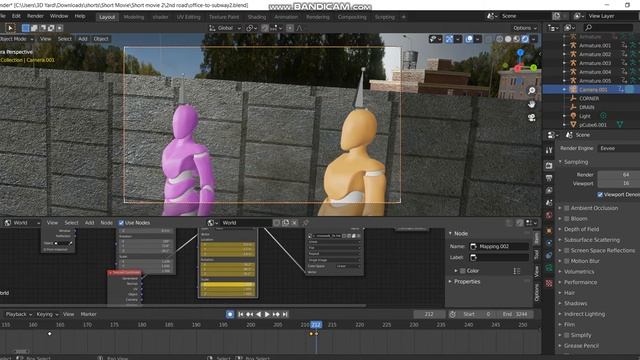Screen dimensions: 640x360
Task: Click the pan hand icon in viewport
Action: 531,104
